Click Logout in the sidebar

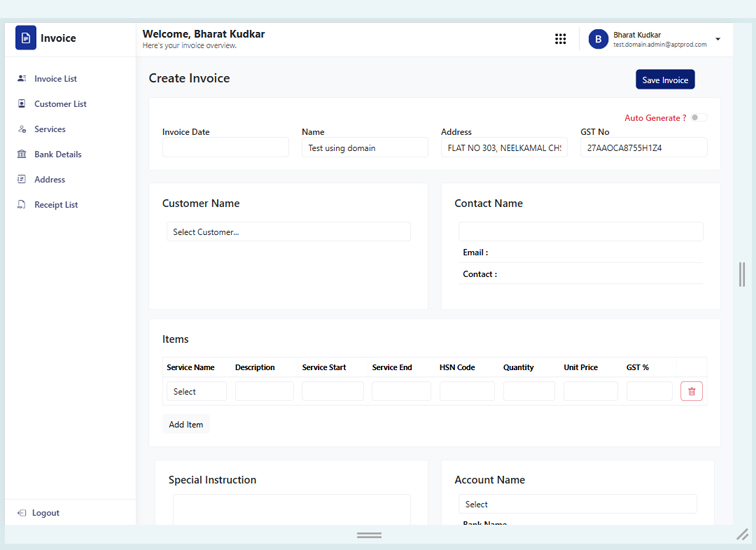pyautogui.click(x=45, y=513)
